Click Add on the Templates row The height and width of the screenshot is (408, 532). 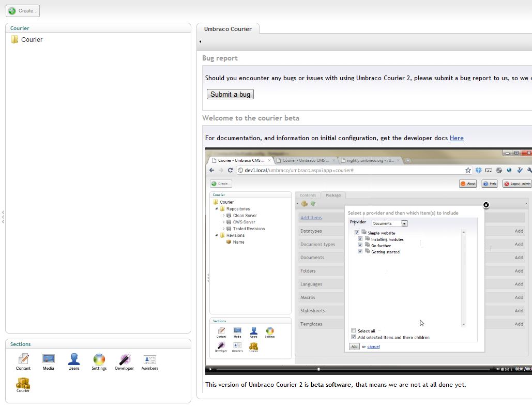pos(519,324)
